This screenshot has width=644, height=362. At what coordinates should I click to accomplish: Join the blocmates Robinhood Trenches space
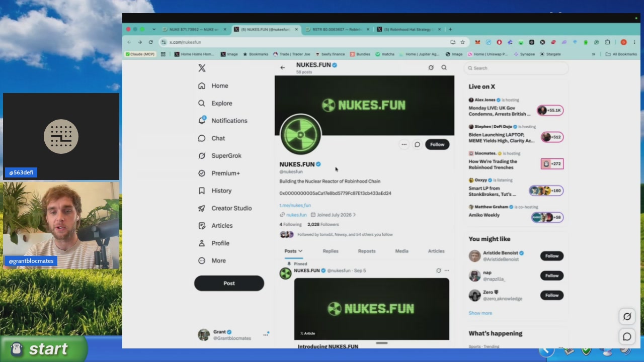pyautogui.click(x=516, y=161)
